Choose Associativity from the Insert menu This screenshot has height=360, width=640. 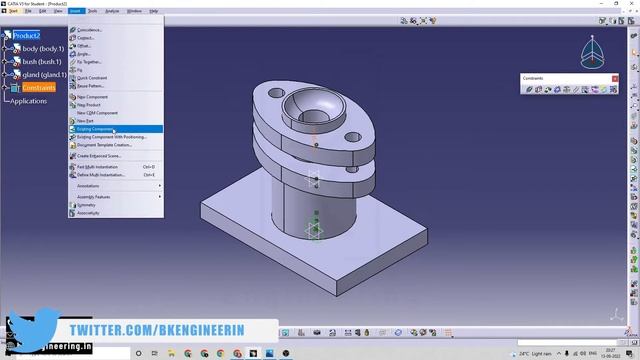click(116, 213)
